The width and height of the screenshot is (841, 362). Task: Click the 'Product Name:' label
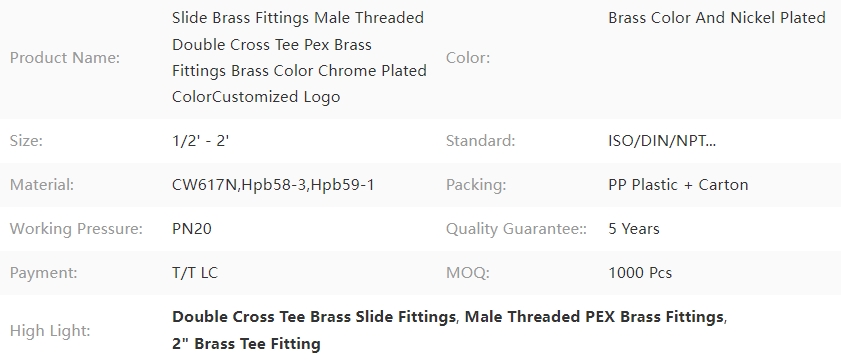pos(65,58)
